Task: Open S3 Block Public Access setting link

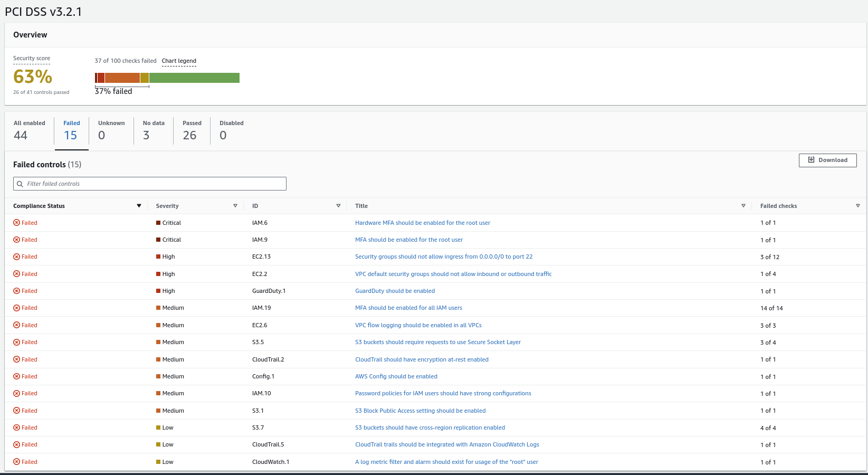Action: point(421,411)
